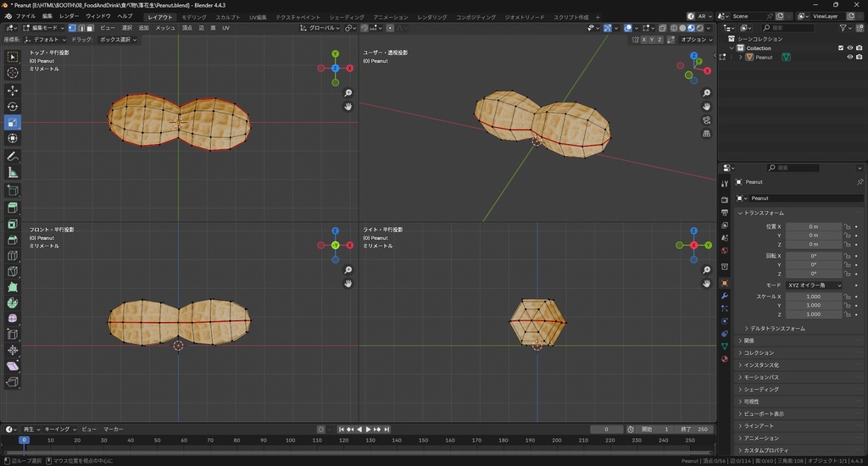The image size is (868, 466).
Task: Uncheck the Collection exclude checkbox
Action: pos(841,48)
